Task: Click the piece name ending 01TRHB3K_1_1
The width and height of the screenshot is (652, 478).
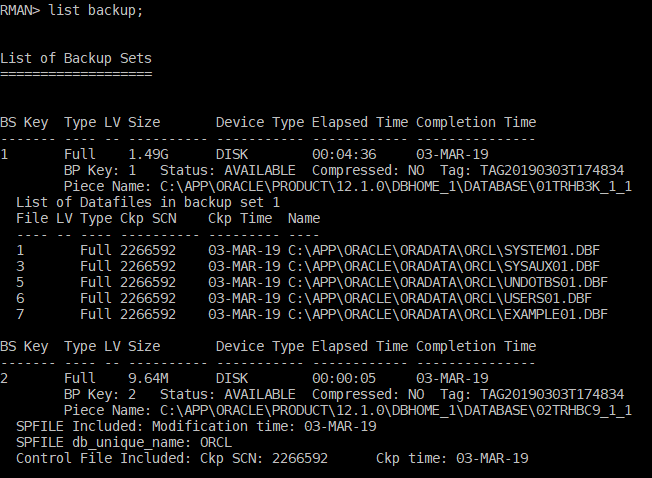Action: point(396,186)
